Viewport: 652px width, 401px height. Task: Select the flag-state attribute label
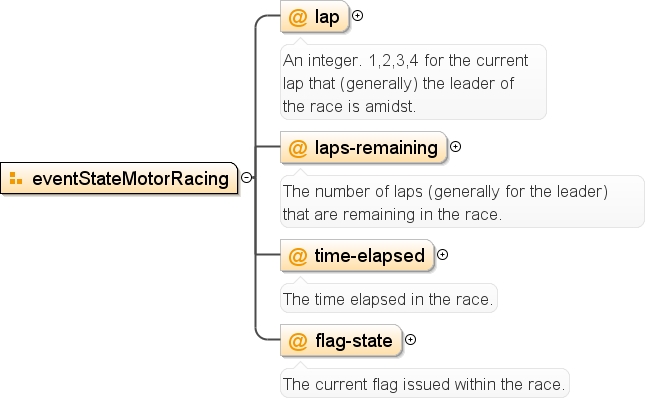pyautogui.click(x=353, y=341)
